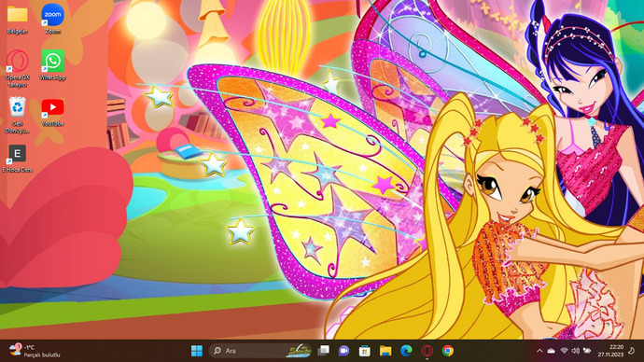Click the Ara search box in taskbar
The height and width of the screenshot is (362, 644).
point(260,351)
